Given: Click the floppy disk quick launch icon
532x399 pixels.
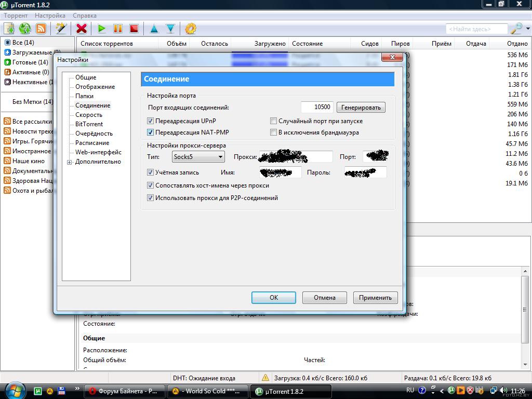Looking at the screenshot, I should click(x=61, y=391).
